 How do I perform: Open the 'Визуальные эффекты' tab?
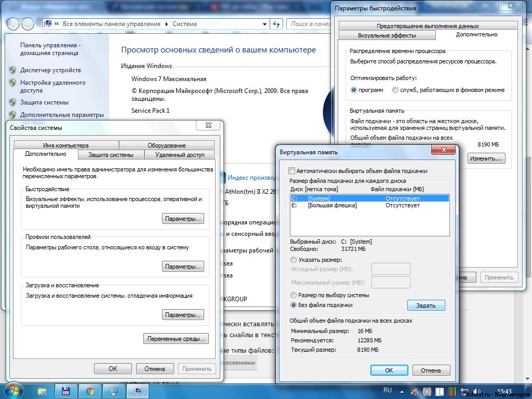(387, 35)
